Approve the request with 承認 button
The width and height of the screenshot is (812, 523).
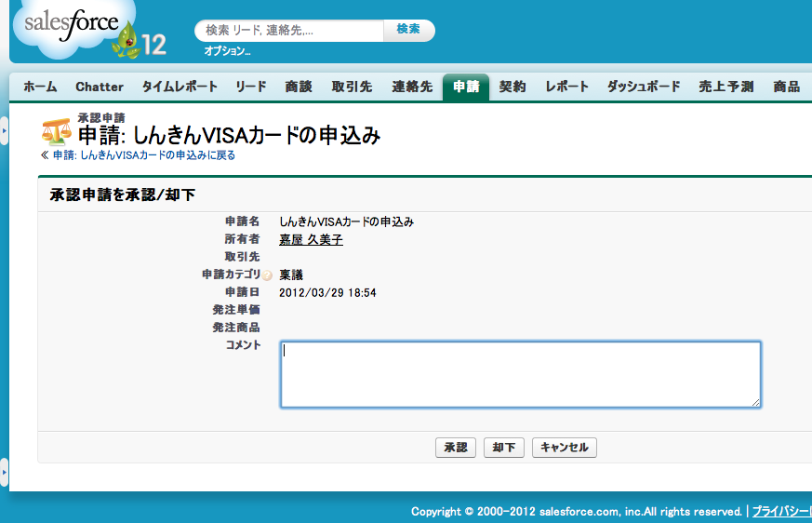[456, 448]
